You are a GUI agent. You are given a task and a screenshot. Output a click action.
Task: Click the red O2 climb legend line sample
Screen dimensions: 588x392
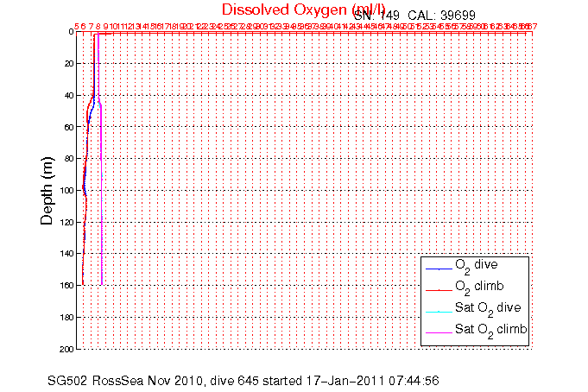click(439, 290)
